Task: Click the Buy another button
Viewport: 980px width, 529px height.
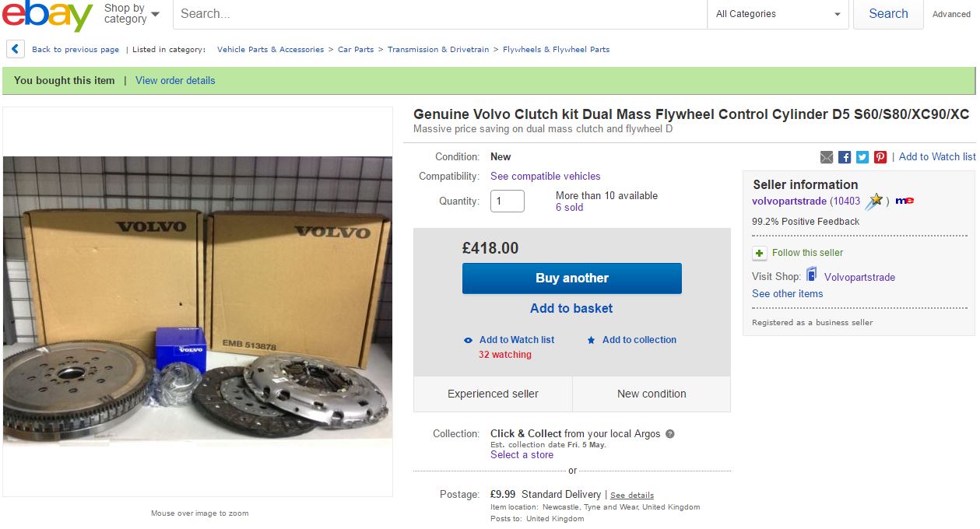Action: pos(572,279)
